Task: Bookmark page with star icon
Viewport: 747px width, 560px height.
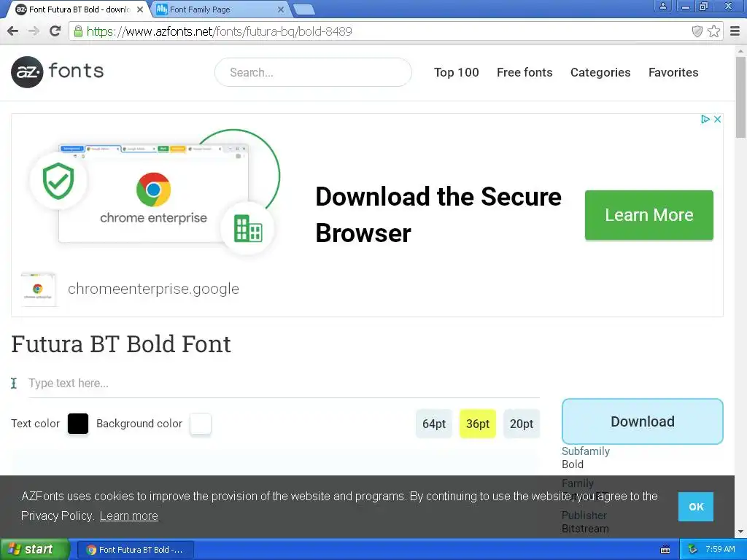Action: 713,31
